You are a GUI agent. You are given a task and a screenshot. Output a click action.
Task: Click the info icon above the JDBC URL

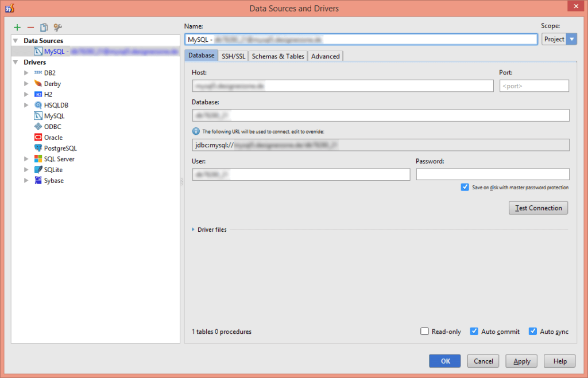[x=196, y=128]
